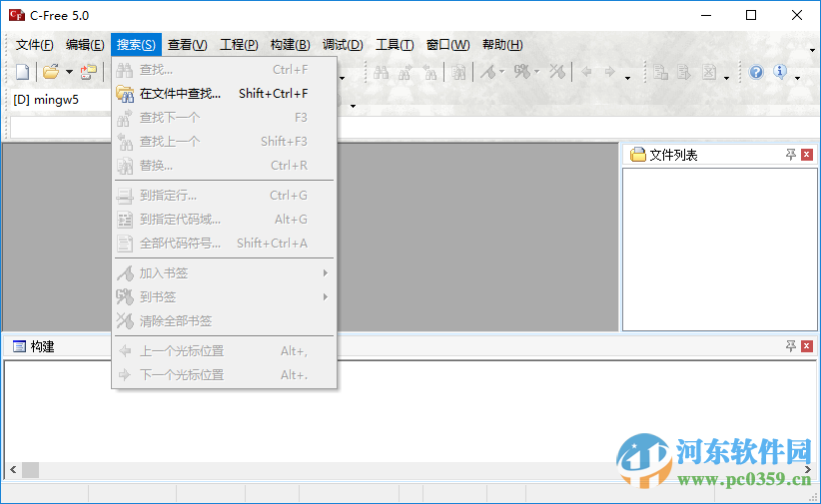Open the 帮助(H) menu
This screenshot has height=504, width=821.
click(x=502, y=45)
